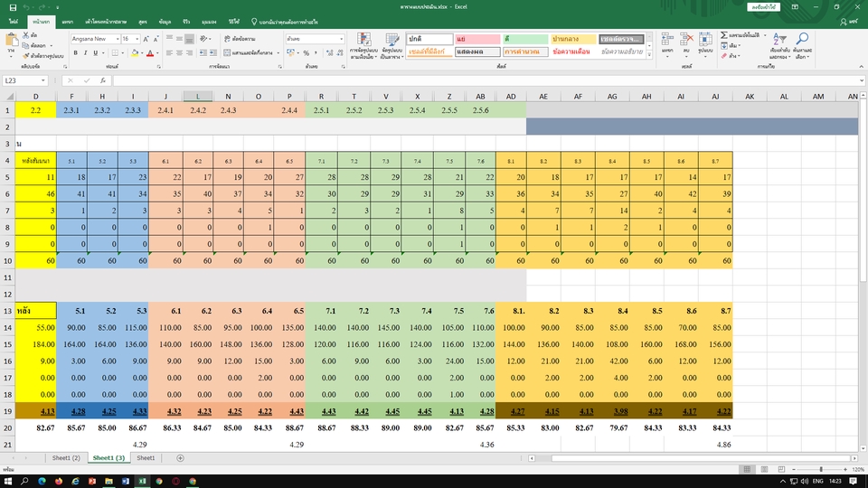The image size is (868, 488).
Task: Open Merge & Center dropdown arrow
Action: (278, 53)
